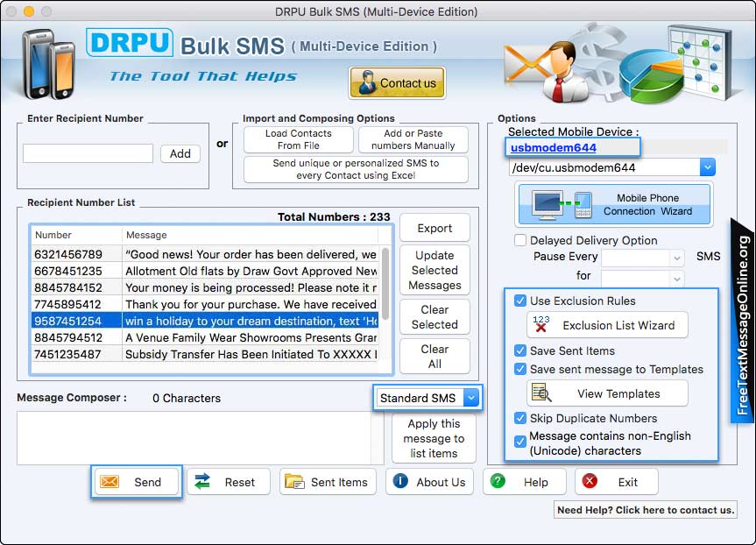Click inside the Message Composer text area
The image size is (756, 545).
click(194, 438)
